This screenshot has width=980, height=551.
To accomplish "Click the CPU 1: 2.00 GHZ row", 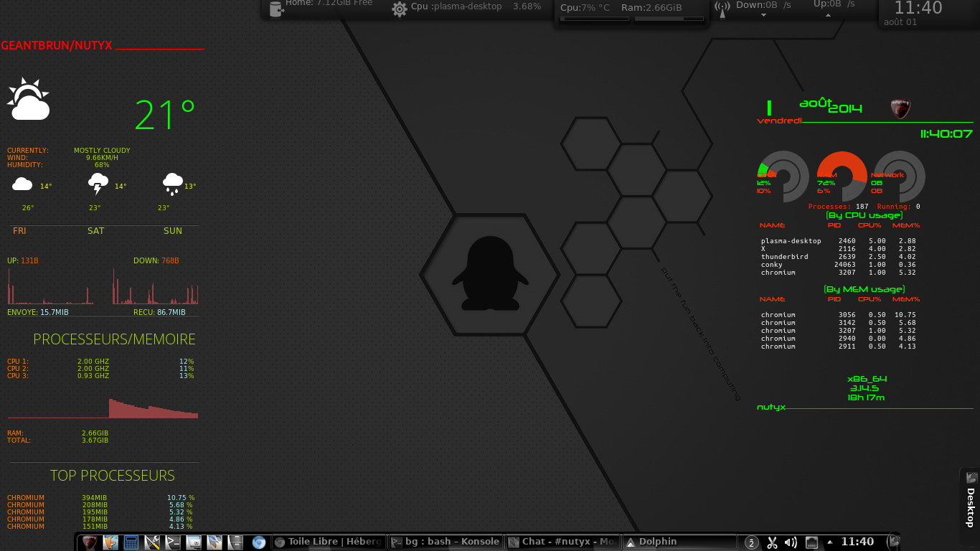I will coord(100,362).
